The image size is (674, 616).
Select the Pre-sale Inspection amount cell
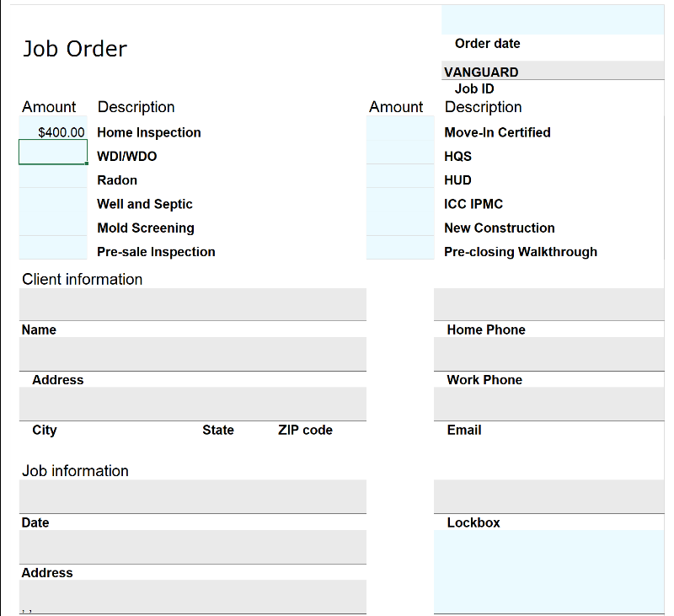(x=53, y=248)
